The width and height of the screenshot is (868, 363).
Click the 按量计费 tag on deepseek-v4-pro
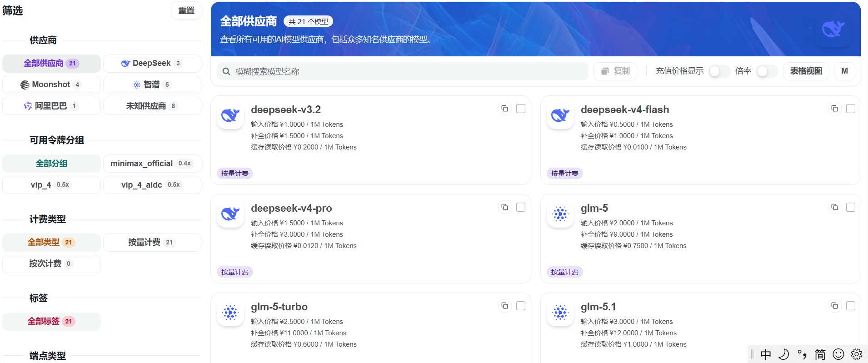pyautogui.click(x=235, y=272)
